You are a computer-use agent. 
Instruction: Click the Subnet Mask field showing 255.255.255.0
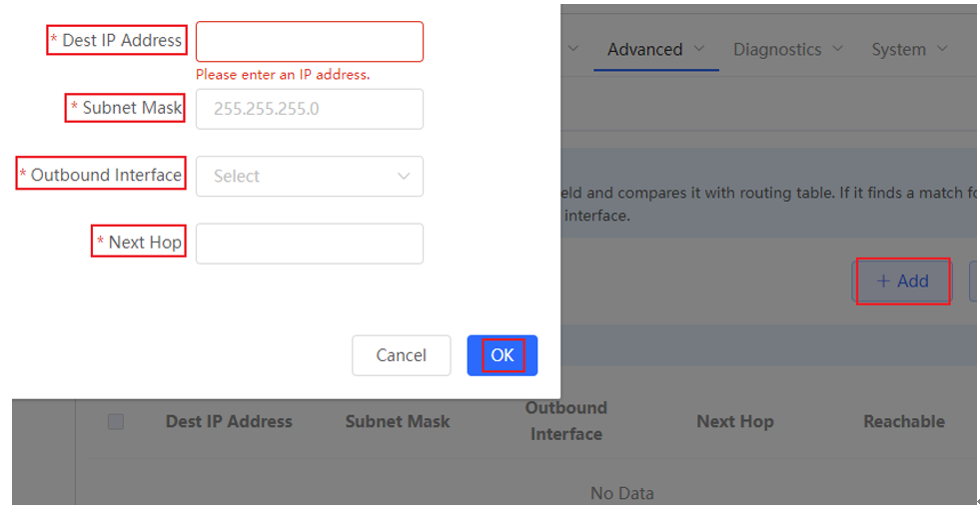pos(310,109)
